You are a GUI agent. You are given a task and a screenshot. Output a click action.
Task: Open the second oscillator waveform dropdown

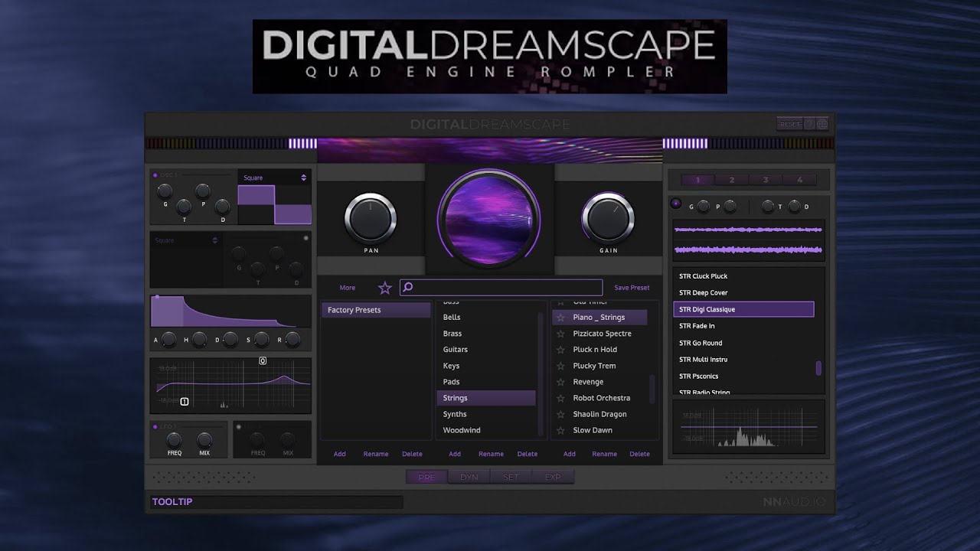coord(186,240)
